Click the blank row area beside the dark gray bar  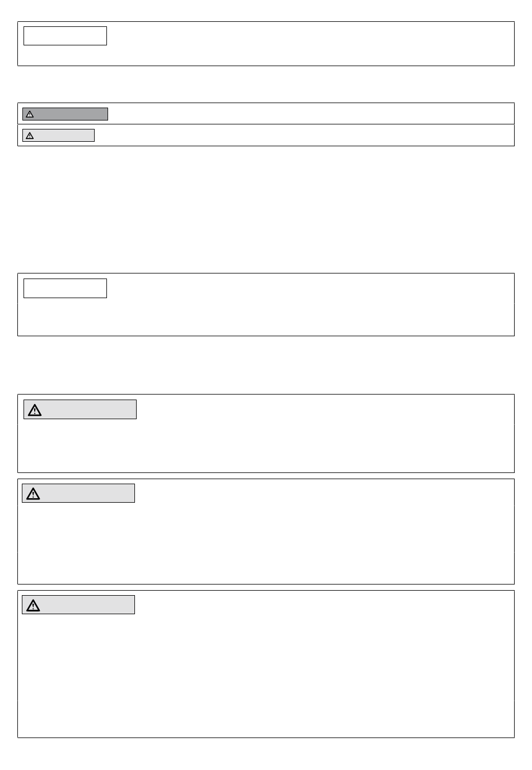tap(308, 114)
